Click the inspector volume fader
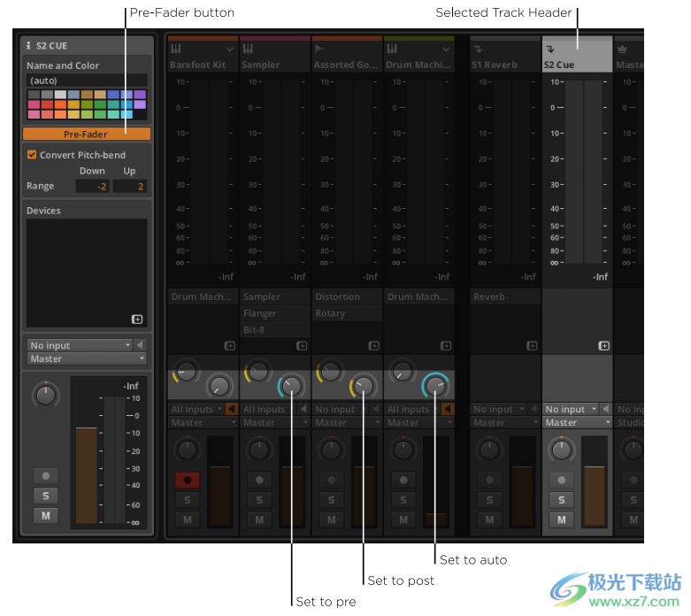The height and width of the screenshot is (616, 691). 87,475
